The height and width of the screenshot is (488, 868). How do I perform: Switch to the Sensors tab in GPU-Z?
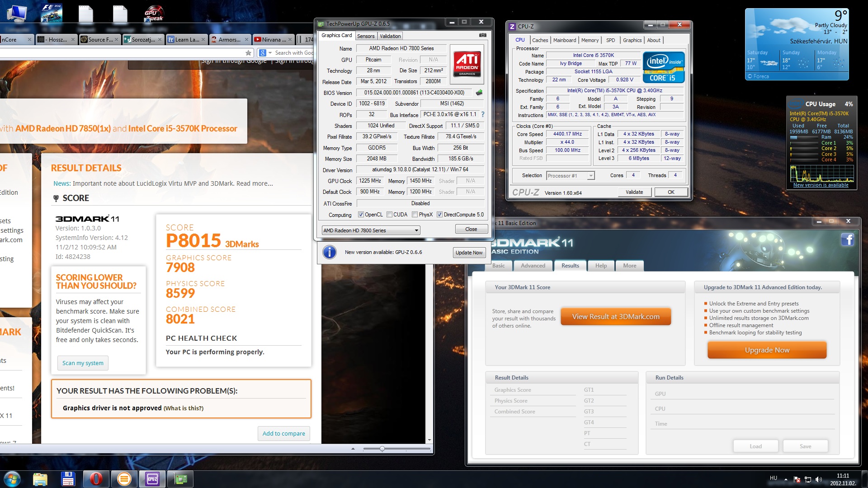(x=366, y=36)
